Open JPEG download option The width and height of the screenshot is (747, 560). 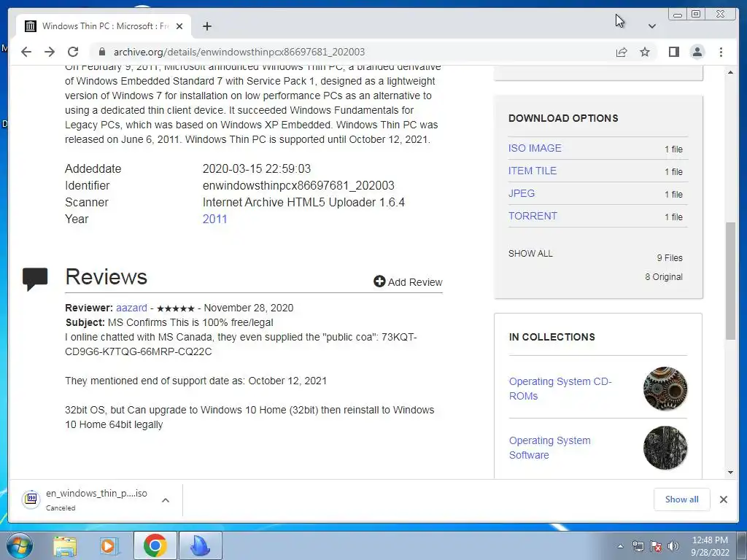(x=521, y=193)
